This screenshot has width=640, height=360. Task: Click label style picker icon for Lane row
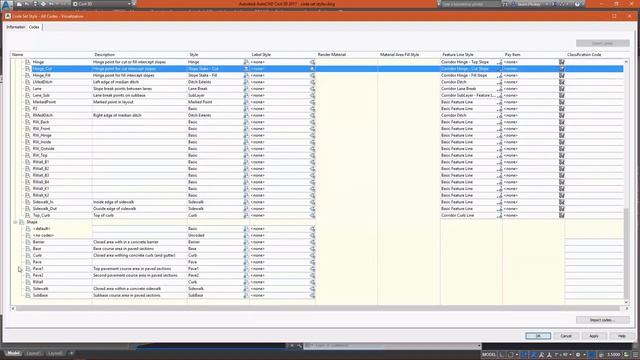tap(312, 89)
